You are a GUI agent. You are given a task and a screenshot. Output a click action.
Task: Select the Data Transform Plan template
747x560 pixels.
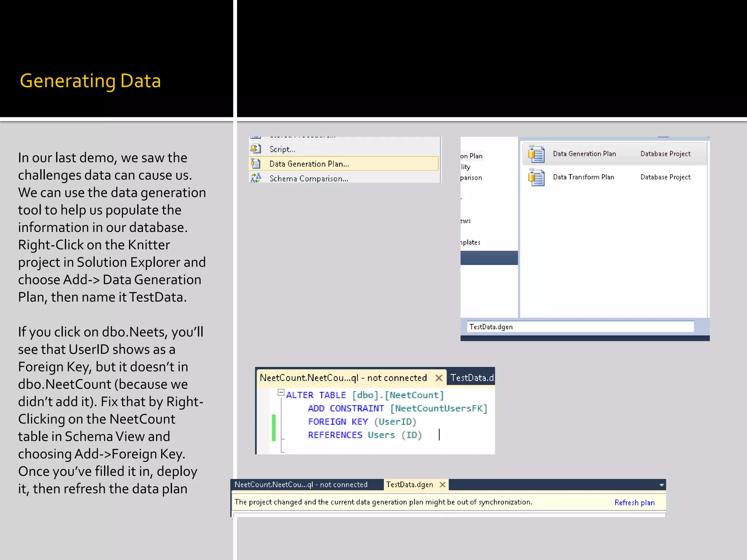pos(614,177)
